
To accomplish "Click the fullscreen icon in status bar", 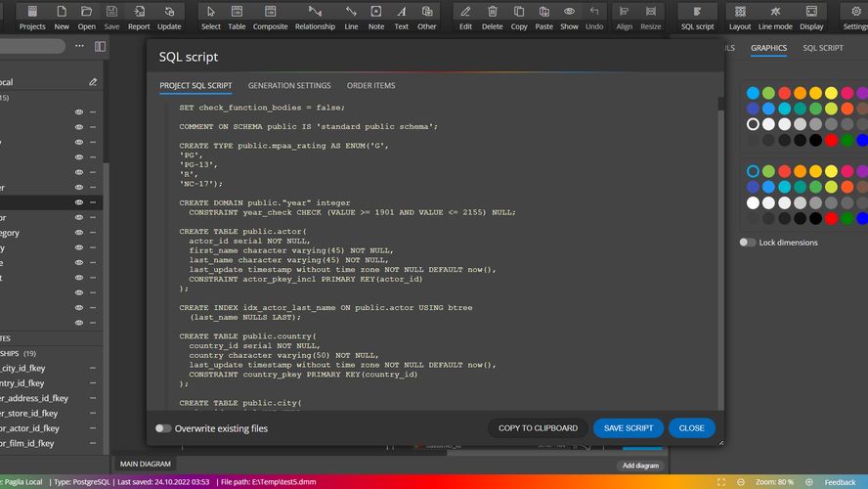I will tap(720, 482).
